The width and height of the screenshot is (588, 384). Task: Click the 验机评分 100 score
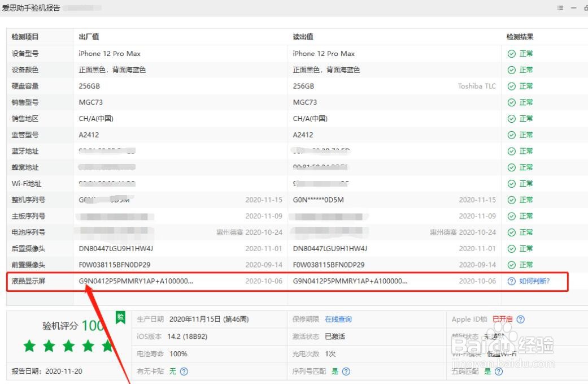tap(72, 325)
